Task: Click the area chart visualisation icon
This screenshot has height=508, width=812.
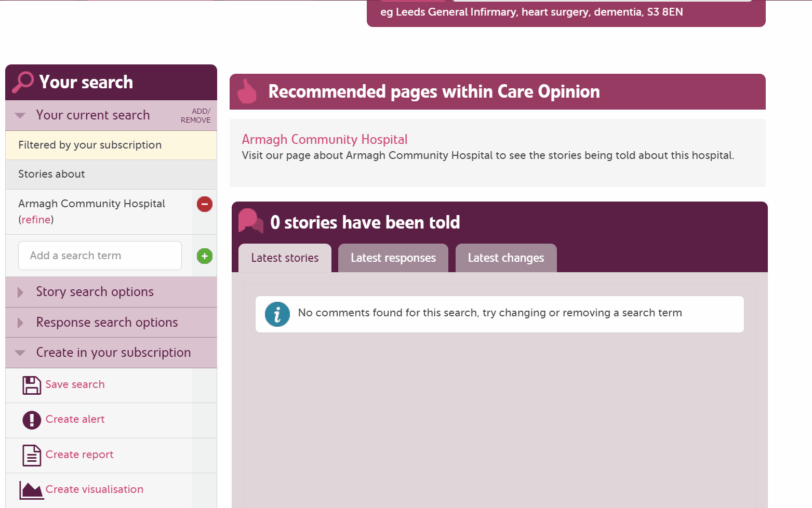Action: (x=31, y=490)
